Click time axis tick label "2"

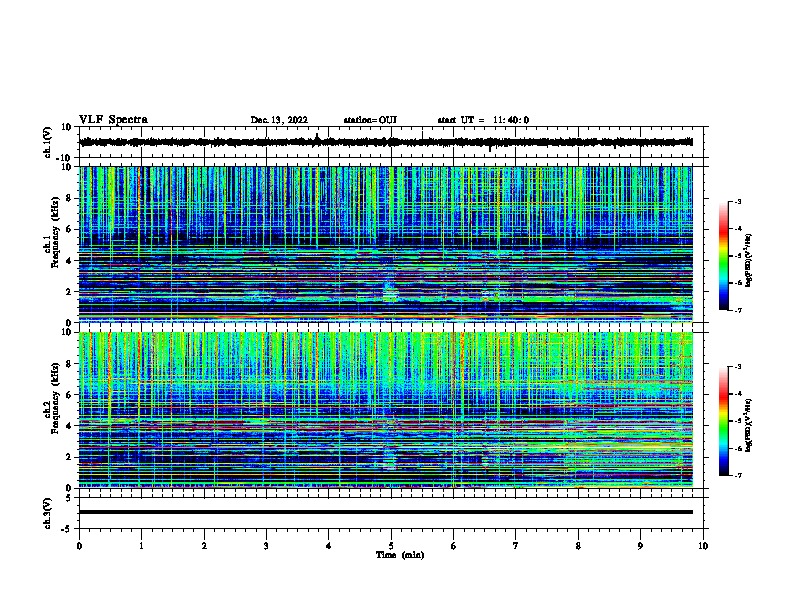click(x=204, y=546)
